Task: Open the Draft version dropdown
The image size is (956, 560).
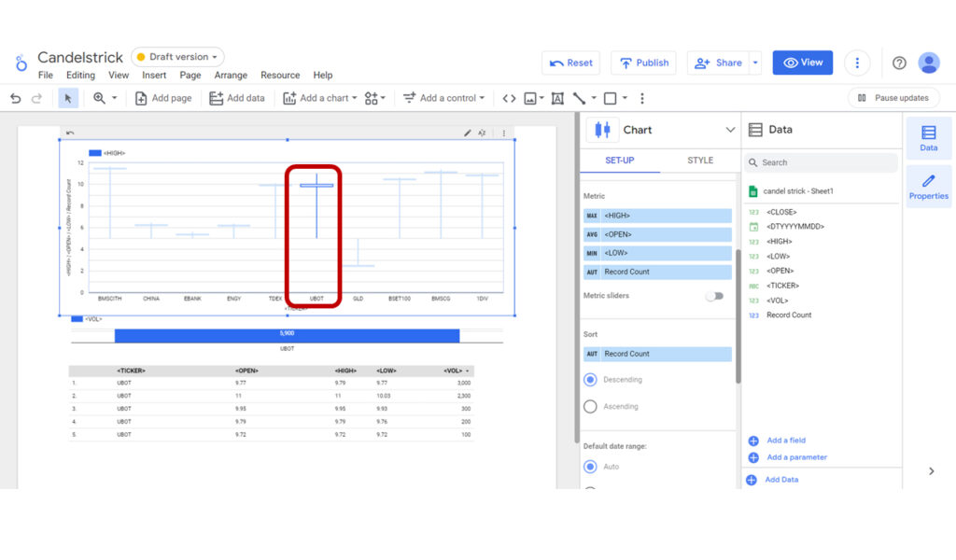Action: point(177,57)
